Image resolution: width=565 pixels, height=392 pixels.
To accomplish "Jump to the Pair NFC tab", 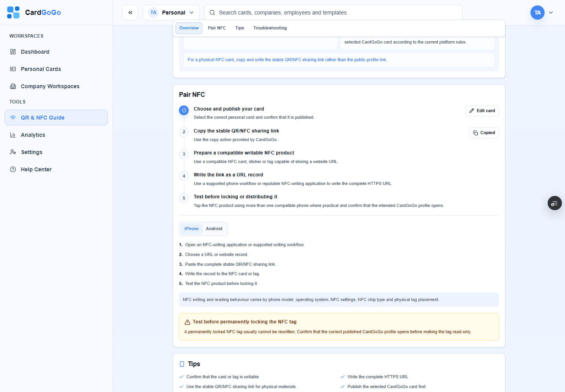I will click(217, 28).
